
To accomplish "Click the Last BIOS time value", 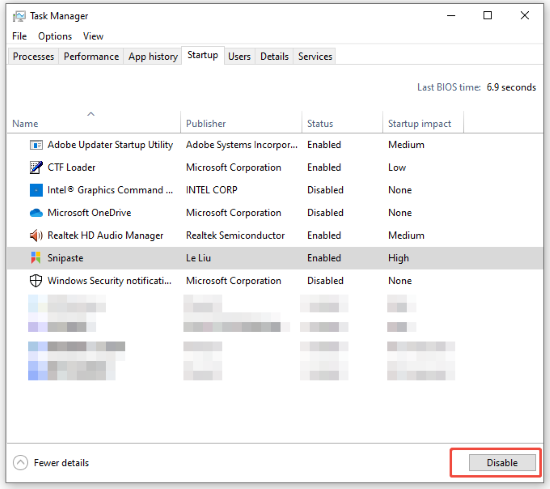I will pyautogui.click(x=511, y=87).
